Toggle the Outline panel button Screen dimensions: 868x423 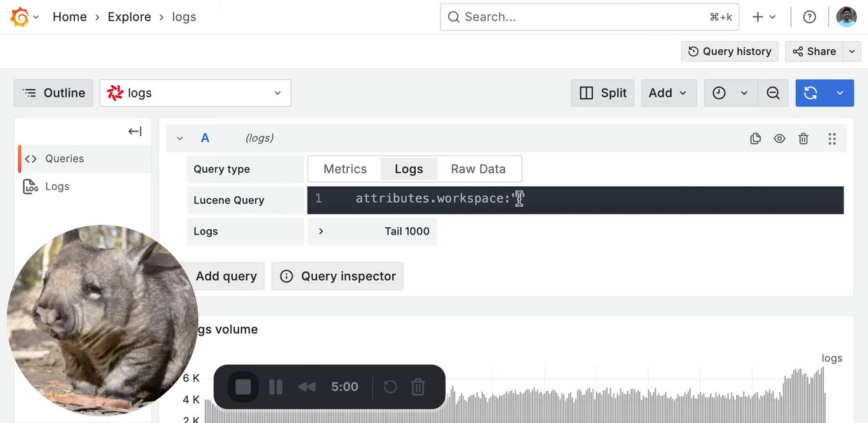click(54, 93)
